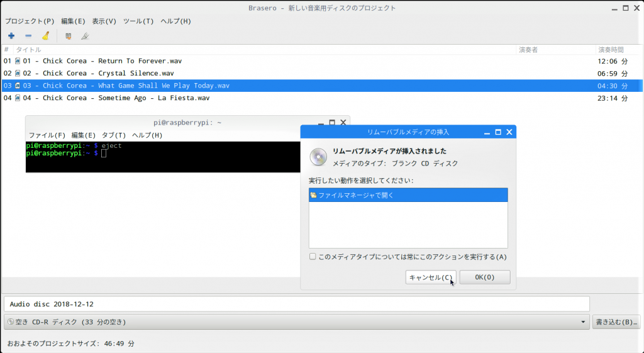Click the 演奏時間 column header
644x353 pixels.
pos(619,50)
